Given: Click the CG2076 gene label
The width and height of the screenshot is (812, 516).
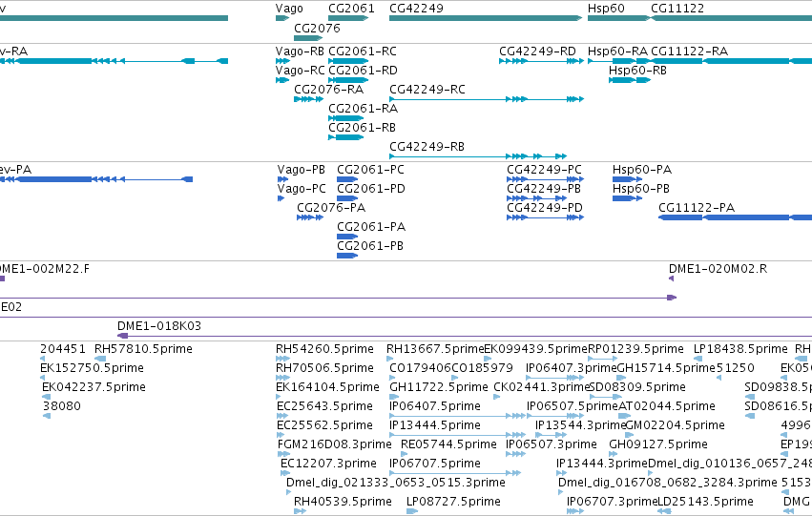Looking at the screenshot, I should click(x=317, y=29).
